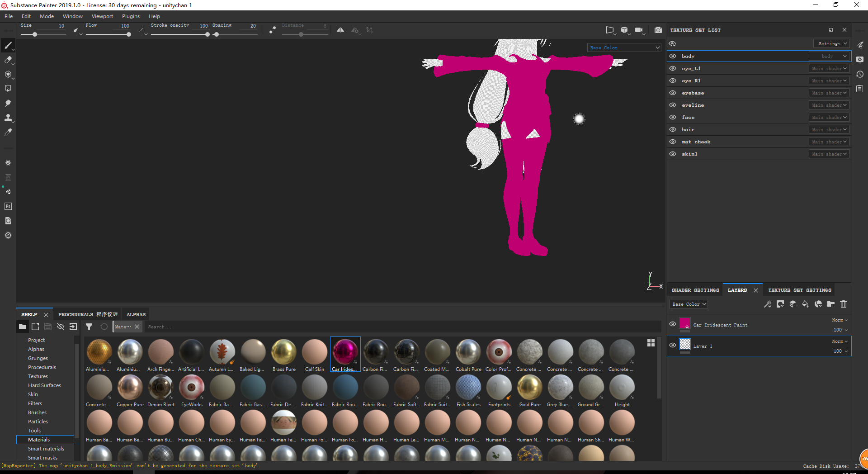Toggle visibility of Car Iridescent Paint layer
The width and height of the screenshot is (868, 474).
tap(673, 324)
